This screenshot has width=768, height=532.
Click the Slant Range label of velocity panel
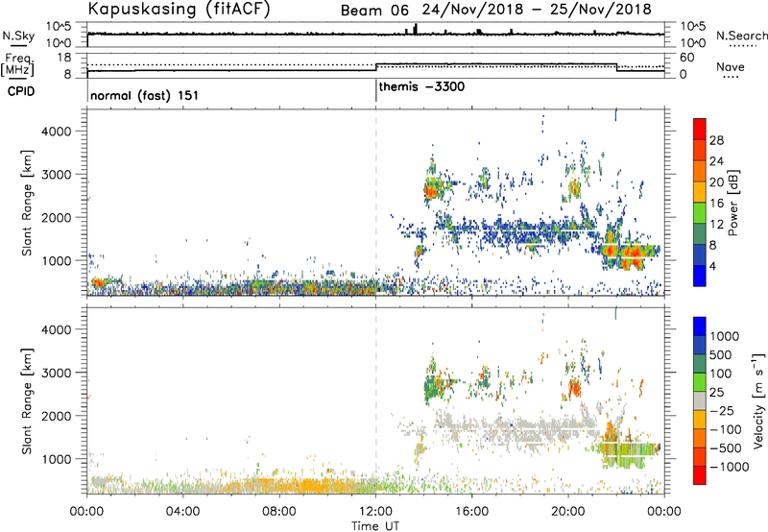point(27,401)
